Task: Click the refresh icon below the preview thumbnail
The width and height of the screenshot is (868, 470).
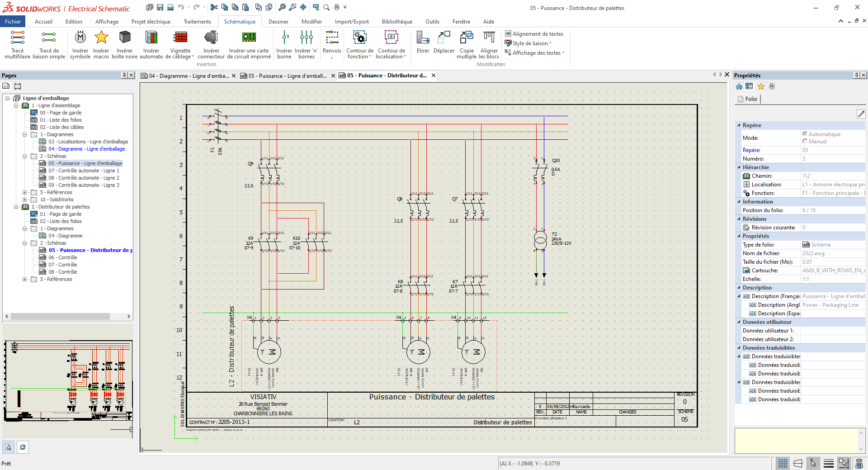Action: (23, 447)
